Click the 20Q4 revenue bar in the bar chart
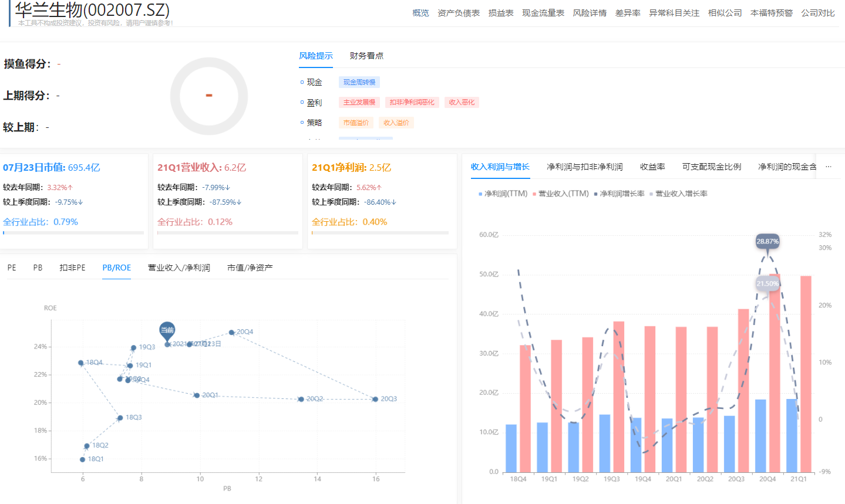The image size is (845, 504). (775, 373)
